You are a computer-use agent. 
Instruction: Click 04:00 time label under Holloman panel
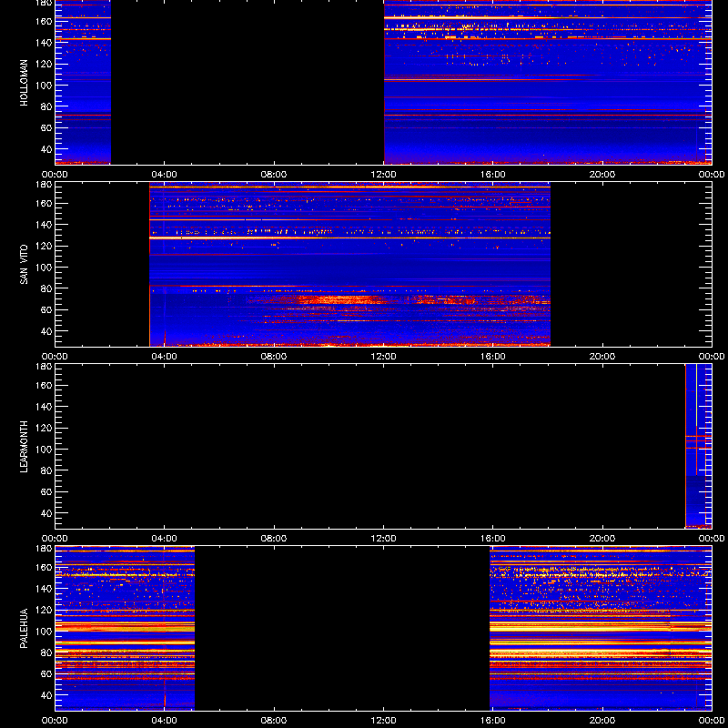click(x=165, y=175)
